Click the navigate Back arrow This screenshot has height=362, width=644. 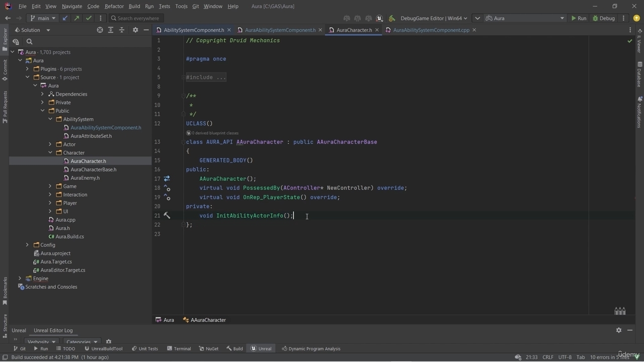coord(8,18)
